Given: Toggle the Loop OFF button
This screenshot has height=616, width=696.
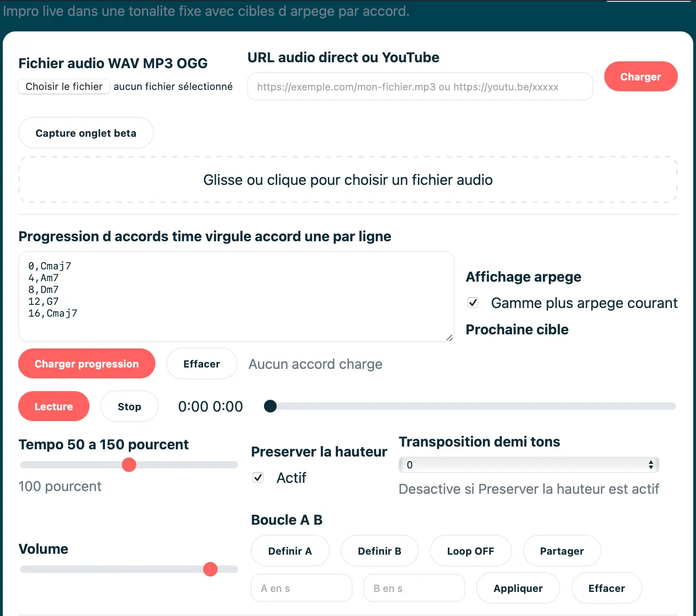Looking at the screenshot, I should tap(470, 551).
